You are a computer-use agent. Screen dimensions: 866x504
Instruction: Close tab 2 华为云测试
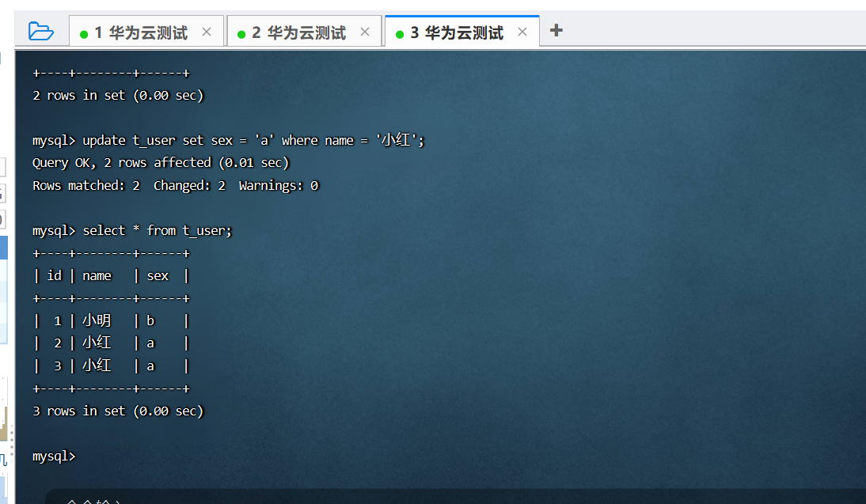[364, 32]
